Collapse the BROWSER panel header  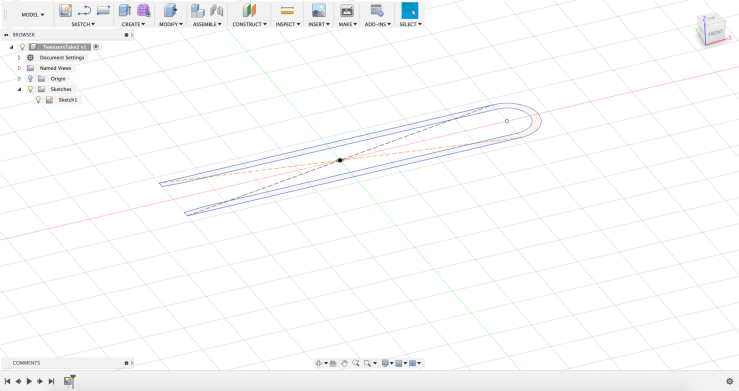(6, 35)
